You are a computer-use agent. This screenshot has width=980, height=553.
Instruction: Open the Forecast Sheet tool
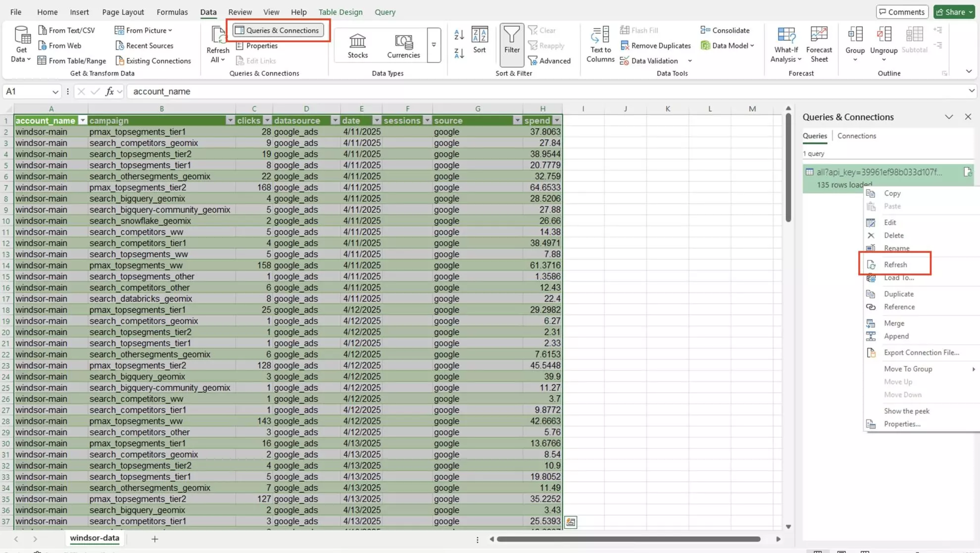[819, 44]
